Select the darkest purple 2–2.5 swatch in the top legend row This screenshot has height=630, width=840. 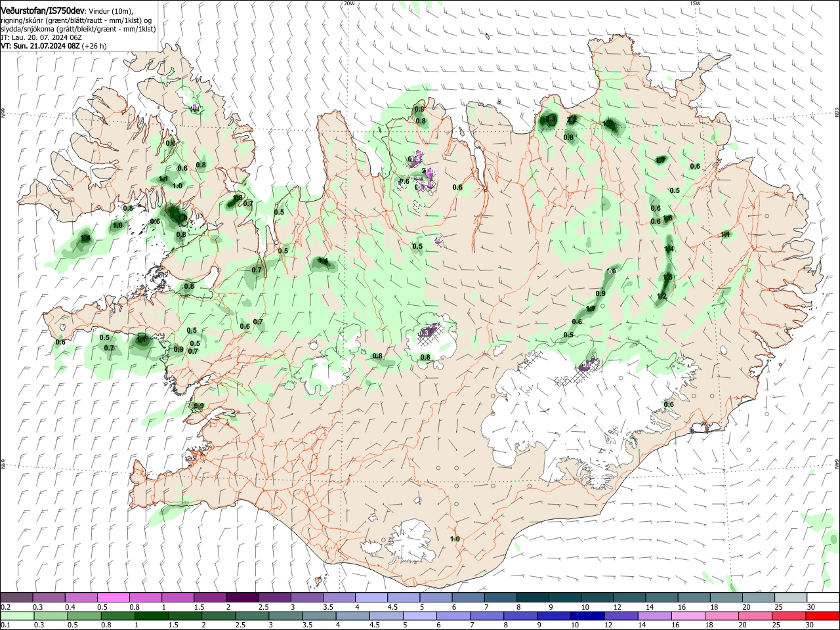coord(241,597)
